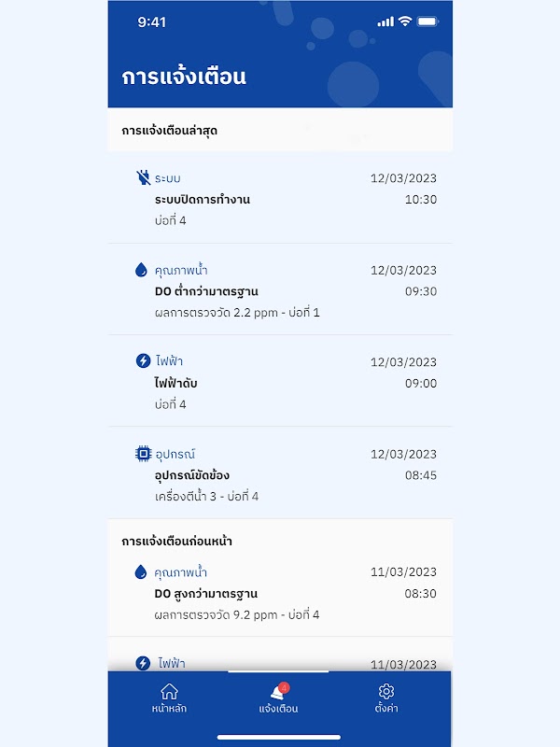Switch to the ตั้งค่า tab
560x747 pixels.
pyautogui.click(x=386, y=709)
